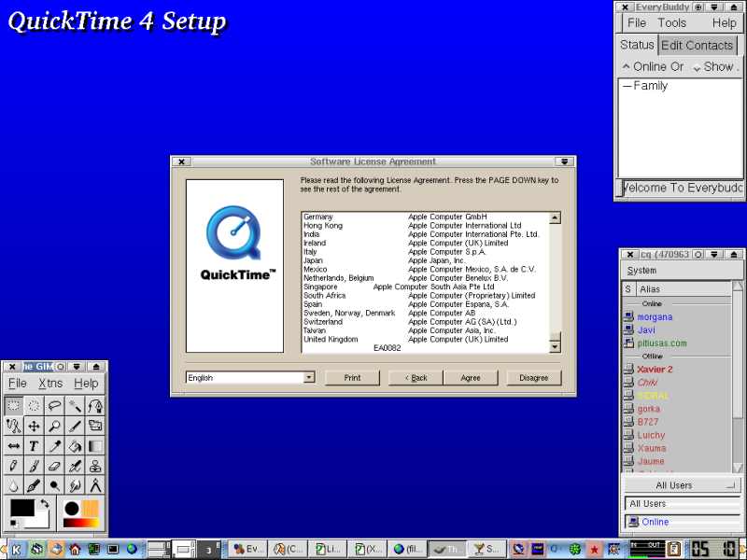
Task: Click the Print button in license dialog
Action: (352, 378)
